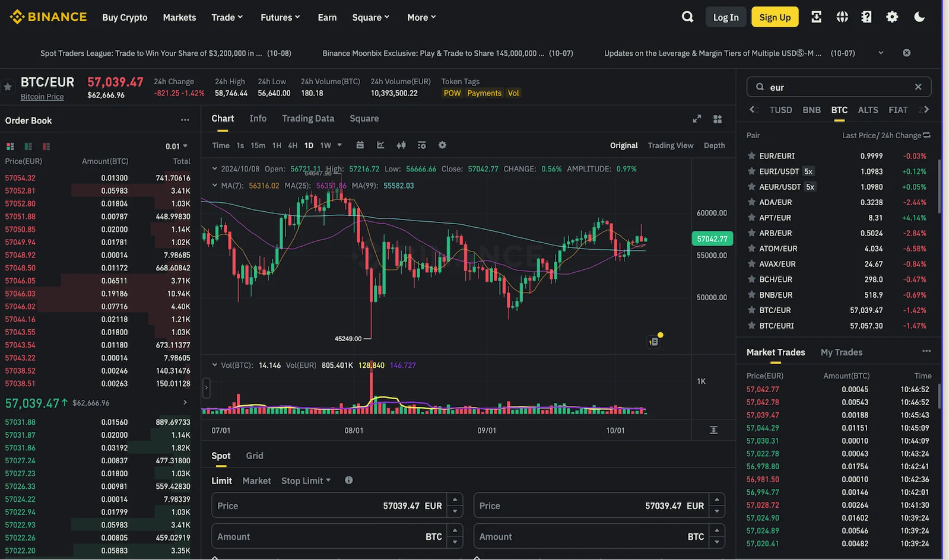
Task: Clear the eur search field
Action: tap(918, 87)
